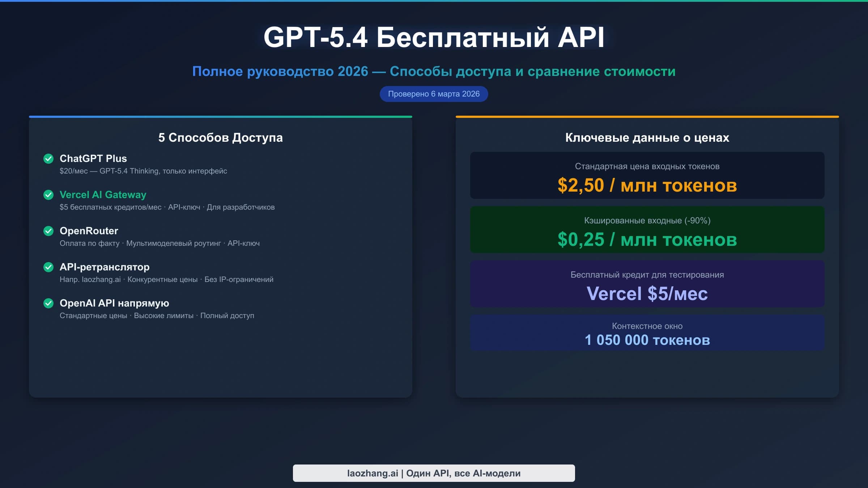Viewport: 868px width, 488px height.
Task: Click the 'Ключевые данные о ценах' heading
Action: coord(647,138)
